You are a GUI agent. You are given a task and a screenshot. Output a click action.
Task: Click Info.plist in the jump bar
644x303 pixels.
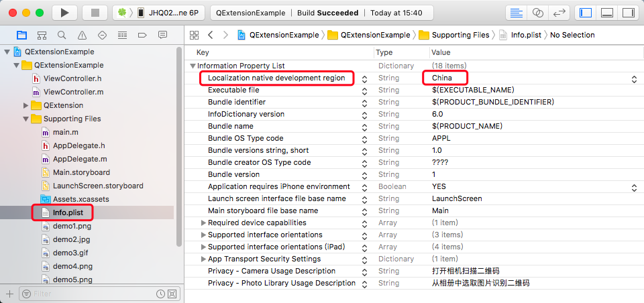[521, 35]
